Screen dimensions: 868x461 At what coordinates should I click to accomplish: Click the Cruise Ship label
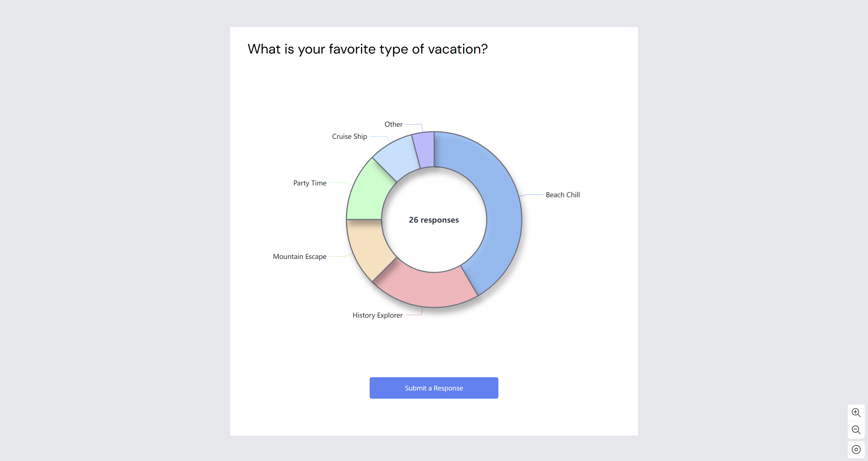[349, 136]
